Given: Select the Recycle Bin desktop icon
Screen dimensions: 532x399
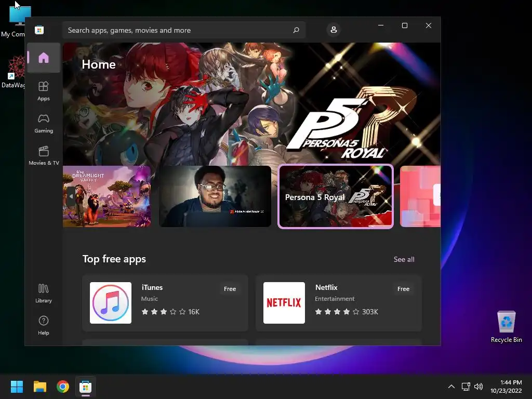Looking at the screenshot, I should [x=506, y=327].
